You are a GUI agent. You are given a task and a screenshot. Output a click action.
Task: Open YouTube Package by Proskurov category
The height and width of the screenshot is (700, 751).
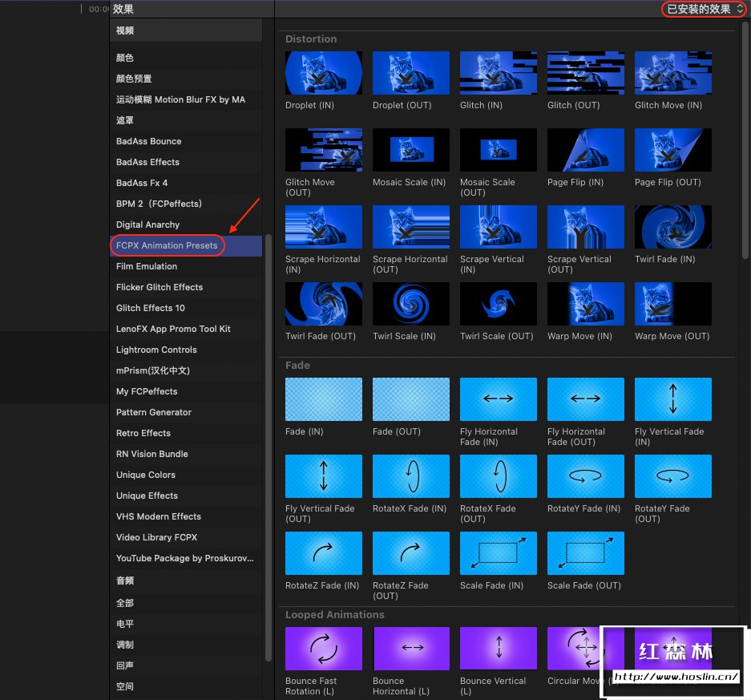[186, 558]
